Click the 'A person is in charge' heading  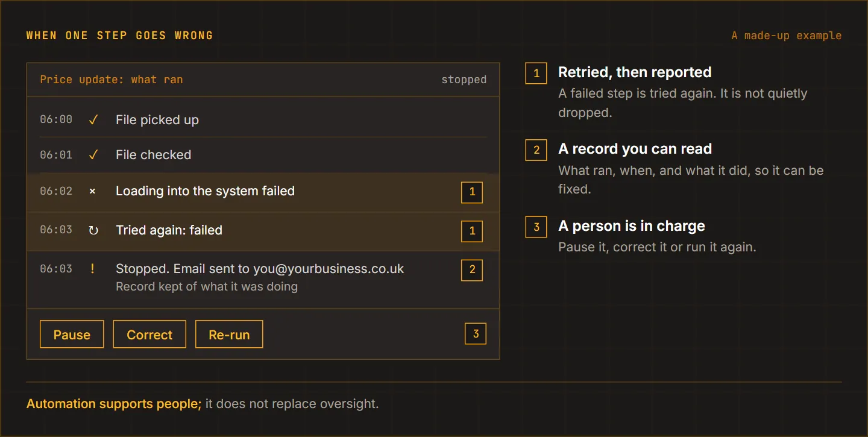(x=632, y=226)
